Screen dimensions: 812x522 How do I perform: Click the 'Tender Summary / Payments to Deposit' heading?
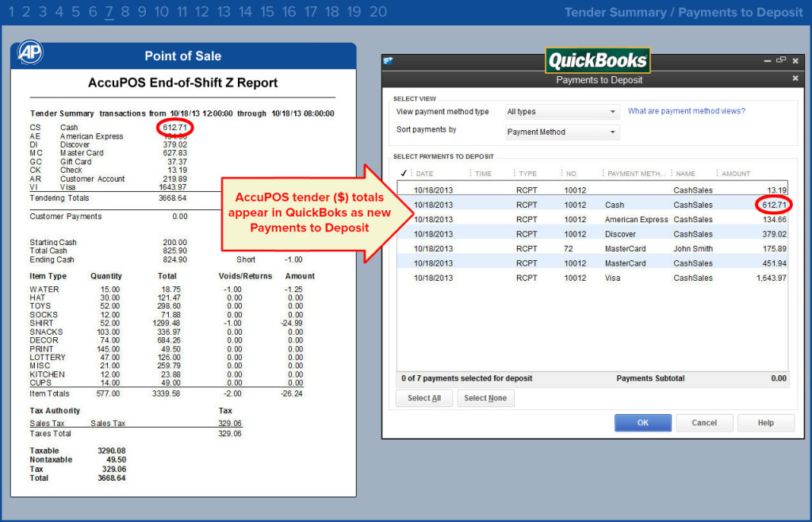(x=684, y=12)
